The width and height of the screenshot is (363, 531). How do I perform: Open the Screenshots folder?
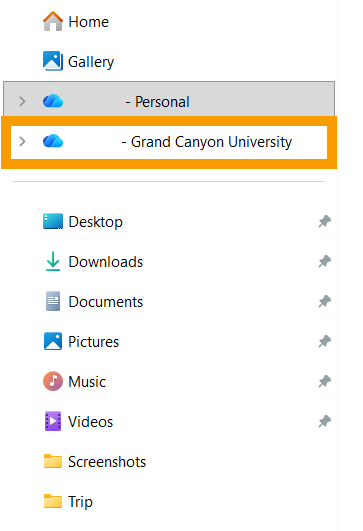click(x=107, y=462)
